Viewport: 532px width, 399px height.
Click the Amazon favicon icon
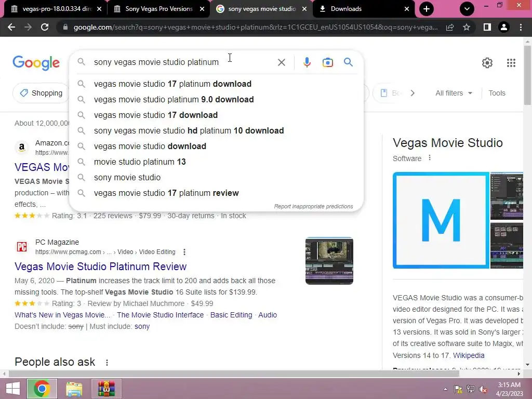22,147
